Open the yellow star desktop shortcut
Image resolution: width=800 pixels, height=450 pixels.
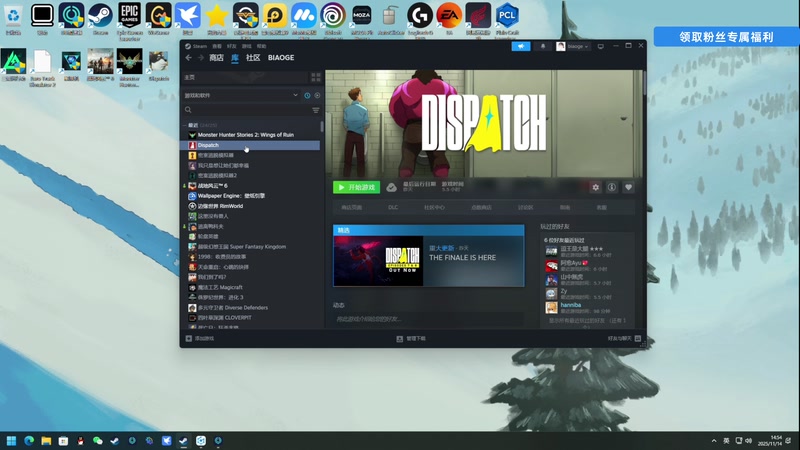click(x=217, y=19)
